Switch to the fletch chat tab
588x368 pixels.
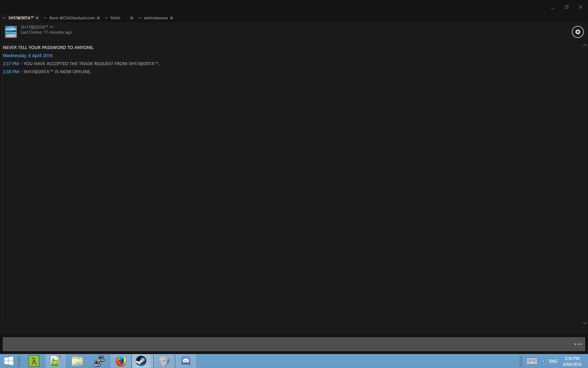click(115, 18)
